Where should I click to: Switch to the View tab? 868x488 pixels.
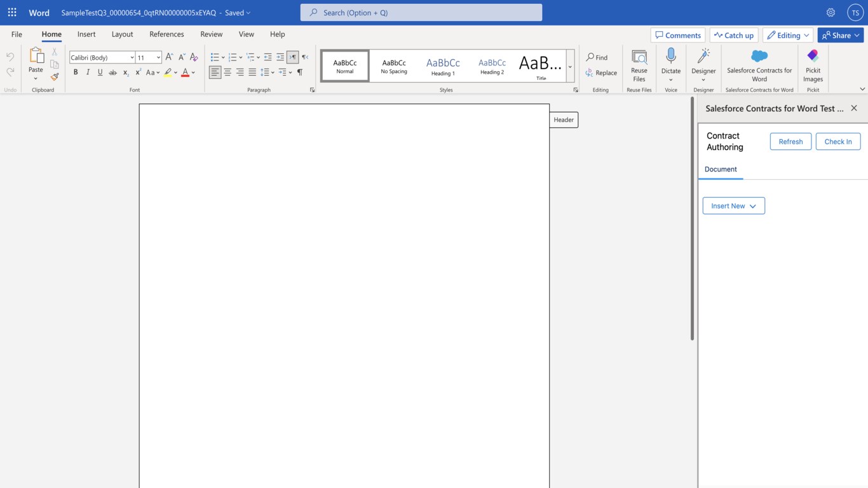247,34
